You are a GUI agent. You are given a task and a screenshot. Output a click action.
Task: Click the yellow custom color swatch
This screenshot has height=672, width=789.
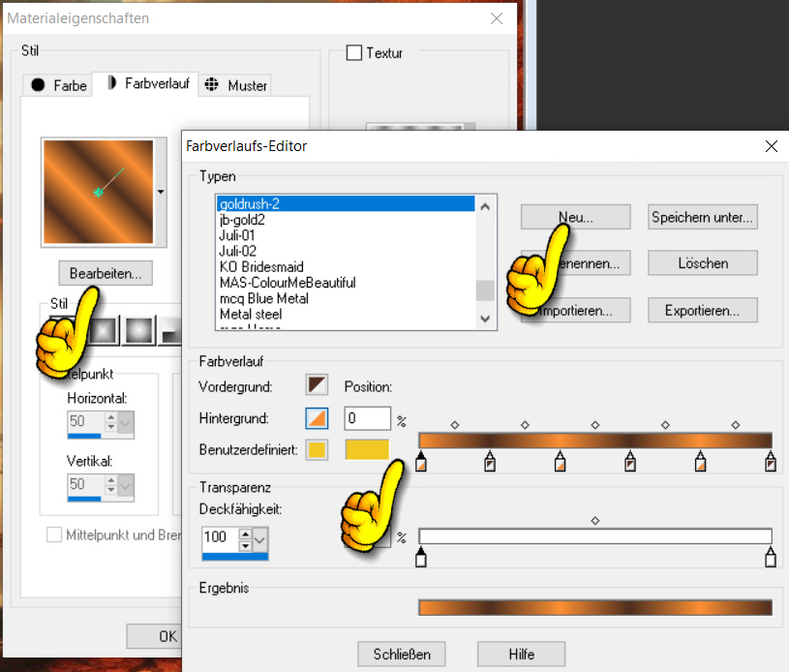[367, 449]
